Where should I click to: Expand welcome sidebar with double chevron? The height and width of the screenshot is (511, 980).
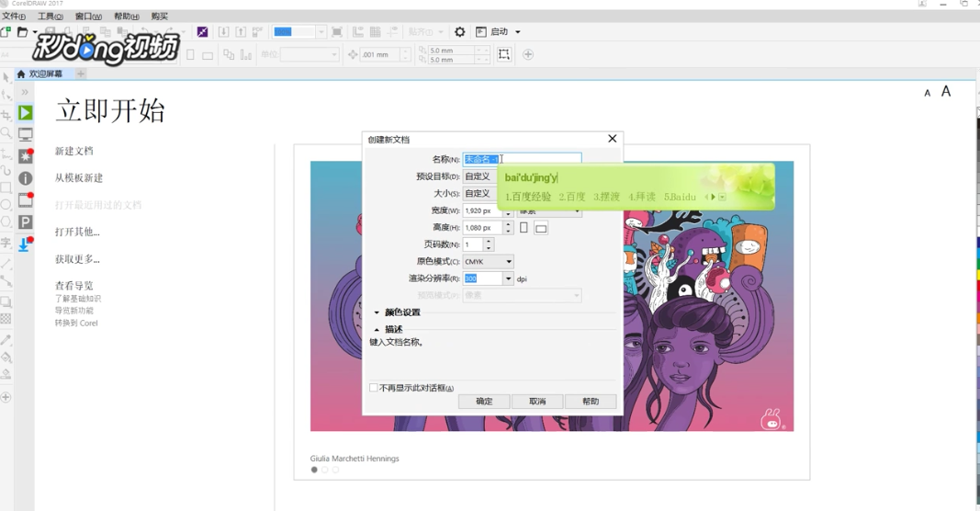[25, 92]
